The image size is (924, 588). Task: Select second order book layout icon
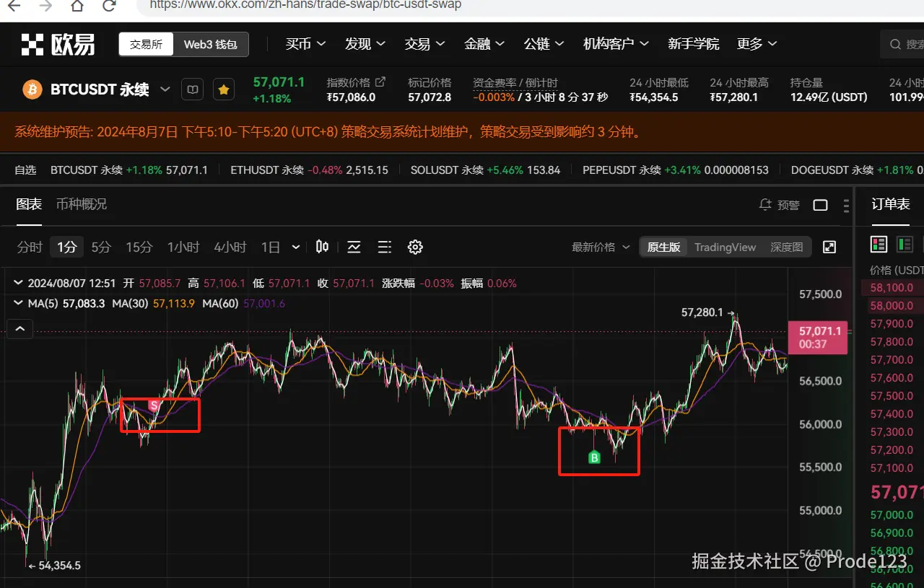905,244
